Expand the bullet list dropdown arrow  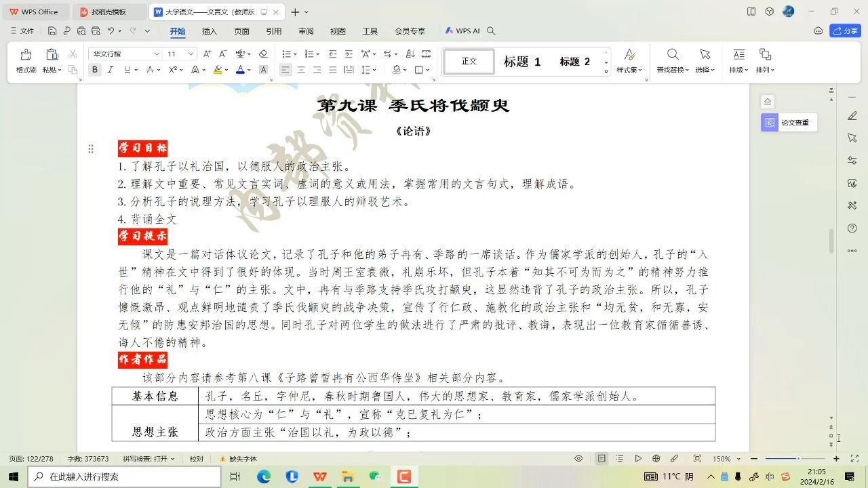pyautogui.click(x=295, y=54)
